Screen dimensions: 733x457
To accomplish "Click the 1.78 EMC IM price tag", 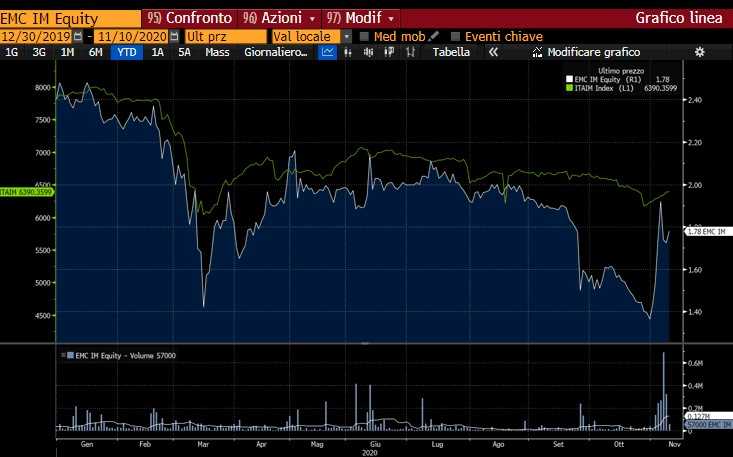I will [x=708, y=231].
